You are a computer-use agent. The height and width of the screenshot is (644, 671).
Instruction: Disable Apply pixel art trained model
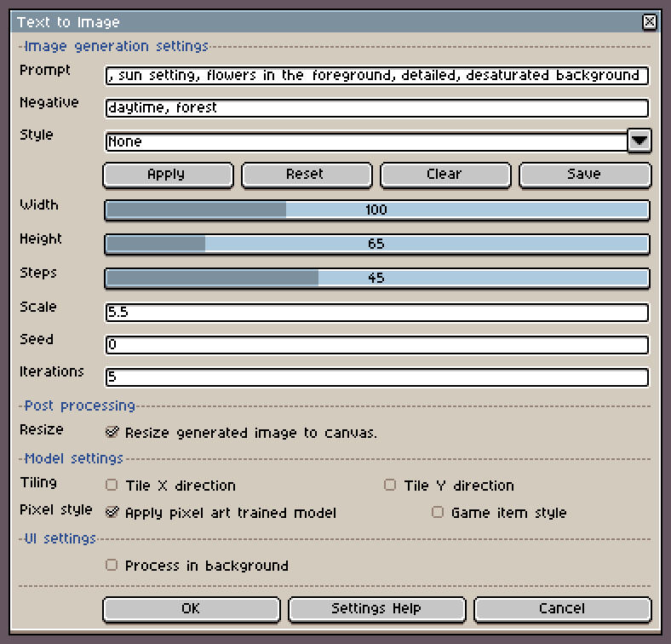tap(112, 512)
